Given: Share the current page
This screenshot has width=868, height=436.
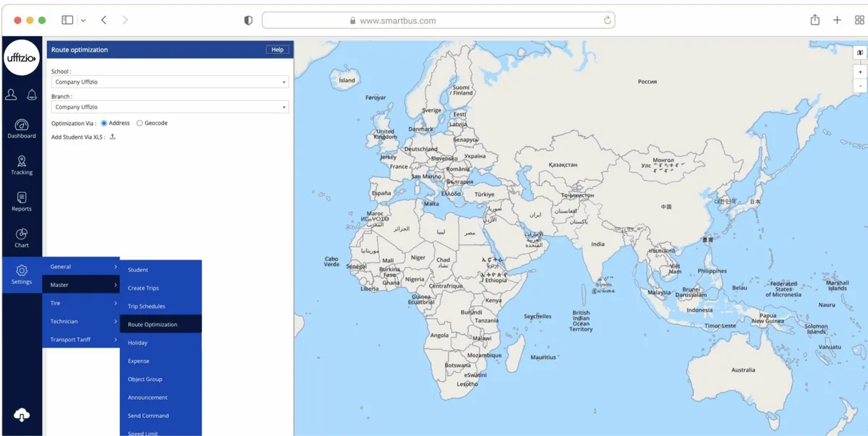Looking at the screenshot, I should click(815, 20).
